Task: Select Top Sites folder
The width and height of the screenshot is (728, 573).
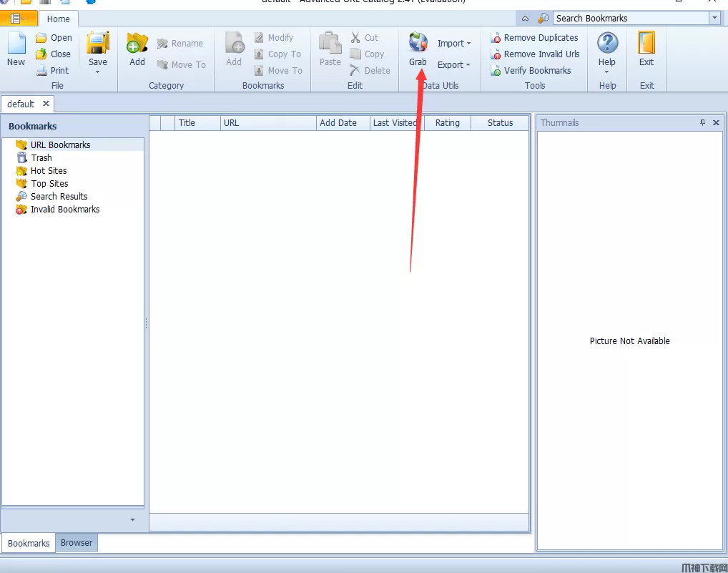Action: click(x=49, y=183)
